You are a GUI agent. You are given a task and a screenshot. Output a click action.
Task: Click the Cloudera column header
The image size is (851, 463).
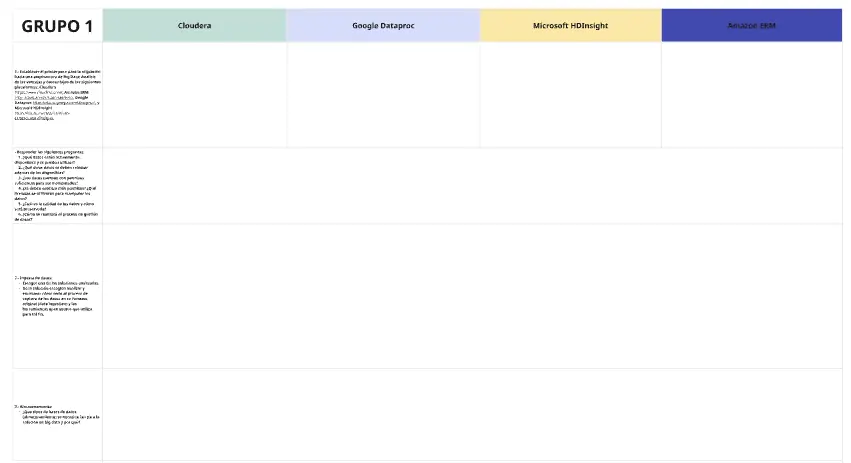click(x=194, y=26)
